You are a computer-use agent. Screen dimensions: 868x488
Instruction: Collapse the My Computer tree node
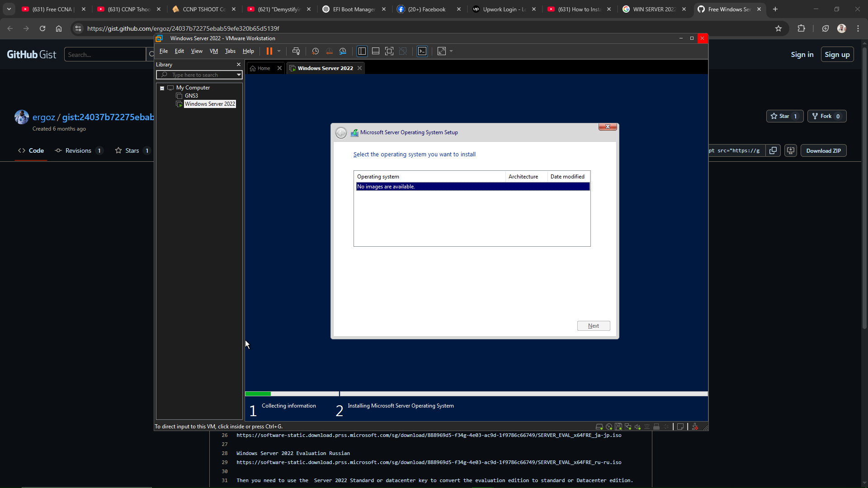pos(162,88)
